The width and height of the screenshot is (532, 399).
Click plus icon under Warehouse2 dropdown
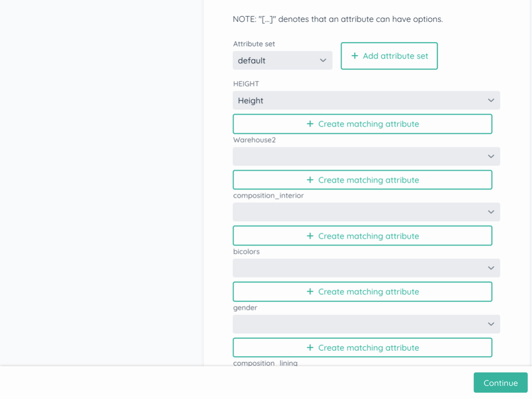click(x=310, y=180)
